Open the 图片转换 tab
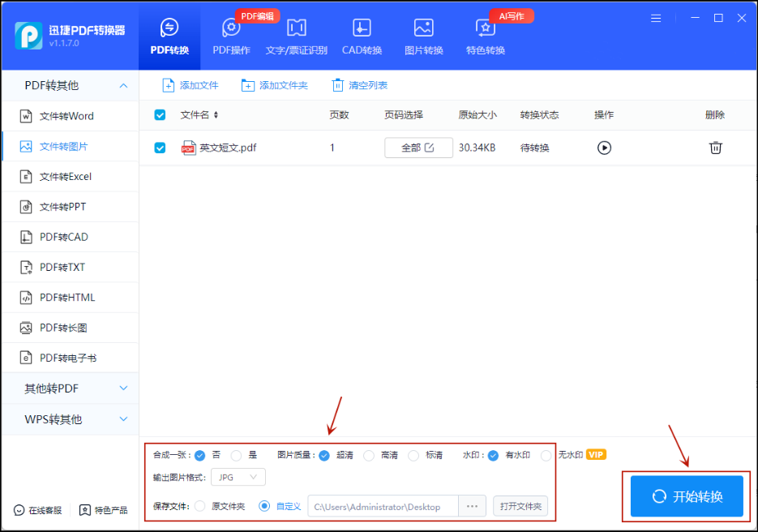 click(x=423, y=36)
